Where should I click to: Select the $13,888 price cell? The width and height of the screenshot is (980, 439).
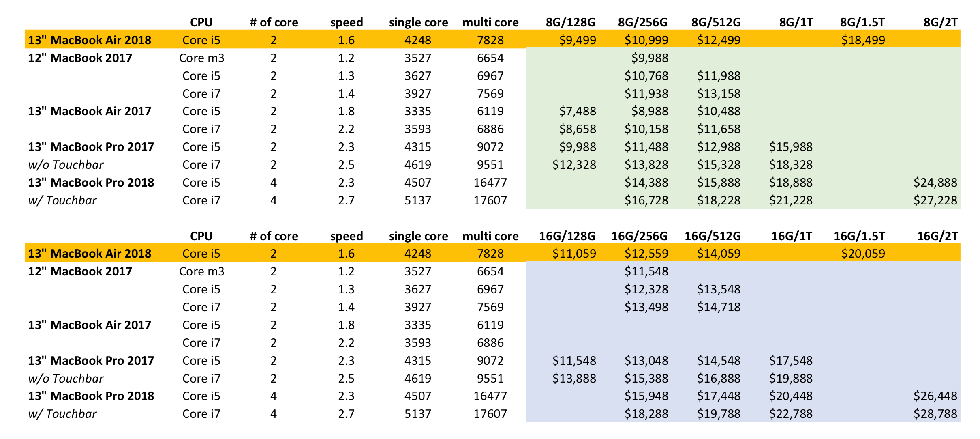pos(574,379)
